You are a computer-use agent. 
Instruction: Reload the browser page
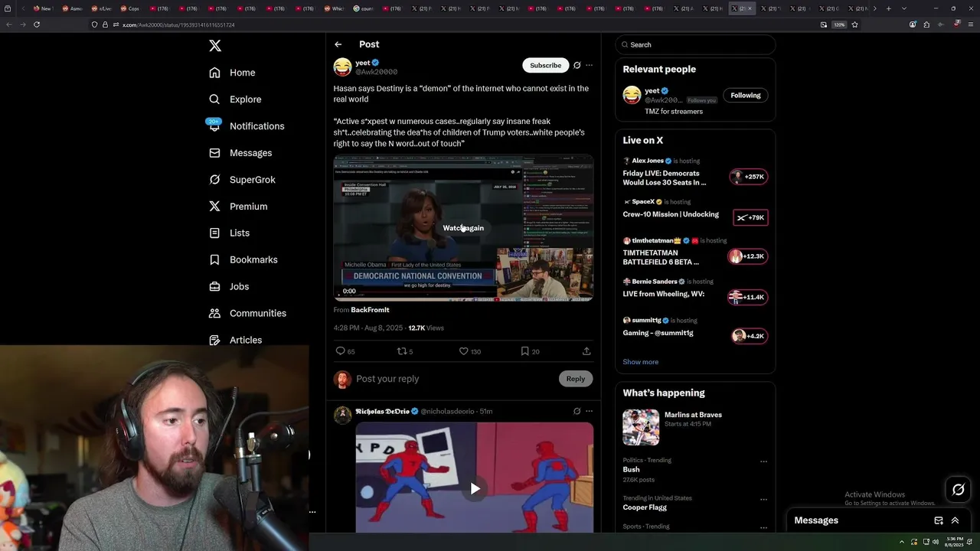37,24
